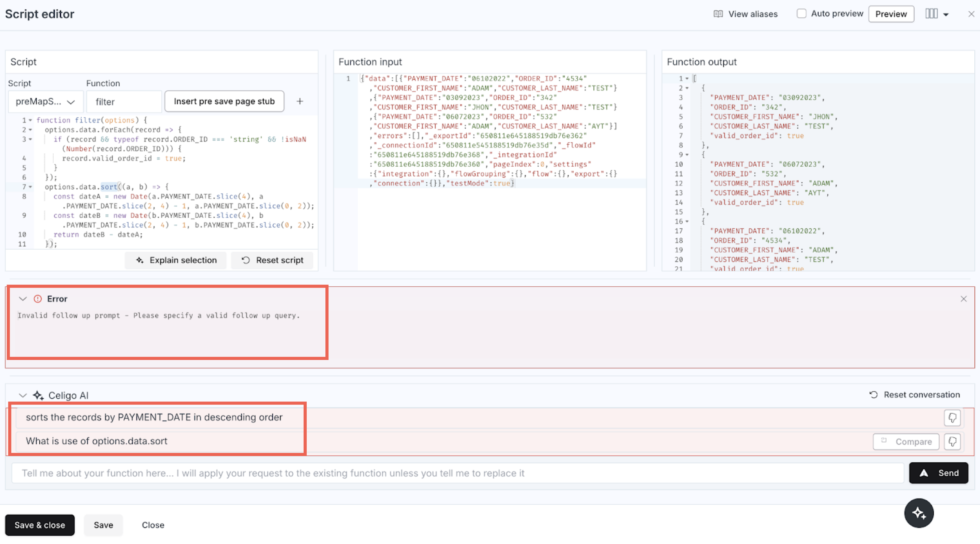980x544 pixels.
Task: Click the View aliases book icon
Action: point(718,14)
